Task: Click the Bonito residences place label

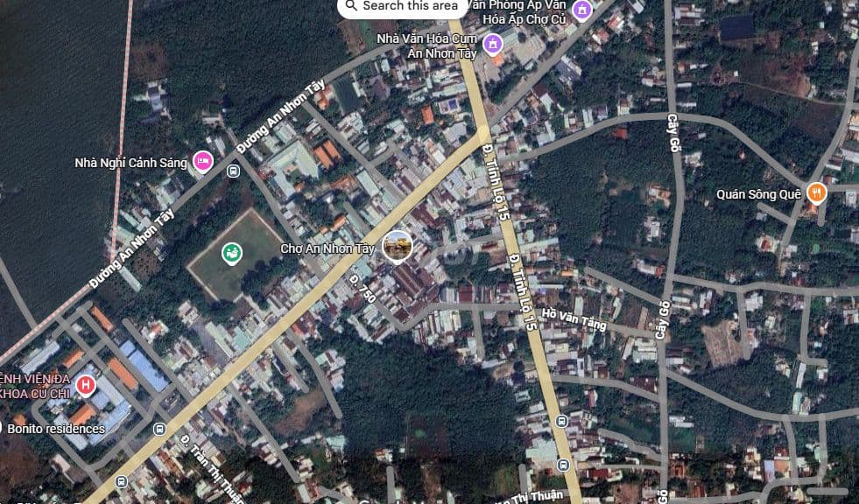Action: (56, 429)
